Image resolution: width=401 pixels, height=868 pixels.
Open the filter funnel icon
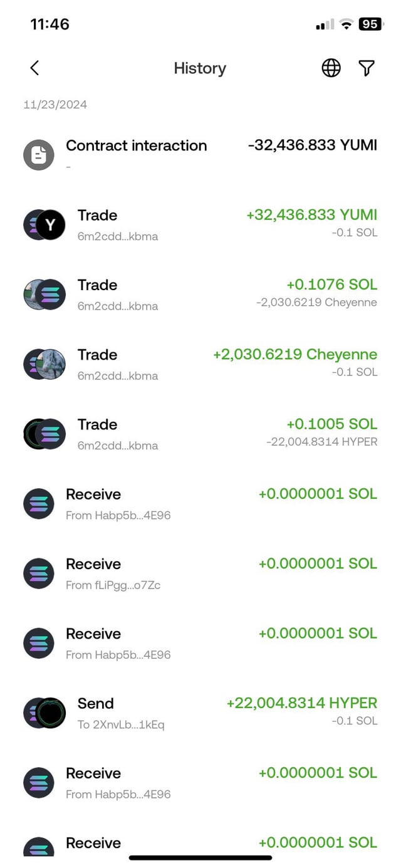pyautogui.click(x=367, y=68)
